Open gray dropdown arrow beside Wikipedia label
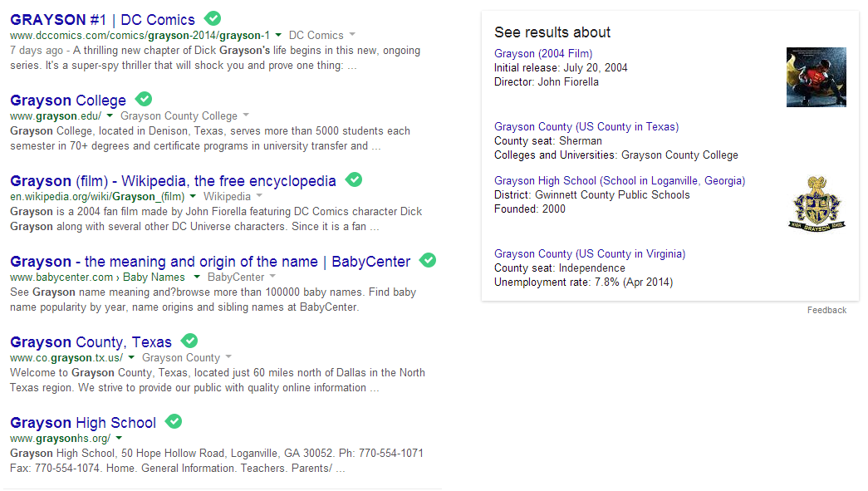This screenshot has height=491, width=868. click(x=259, y=195)
